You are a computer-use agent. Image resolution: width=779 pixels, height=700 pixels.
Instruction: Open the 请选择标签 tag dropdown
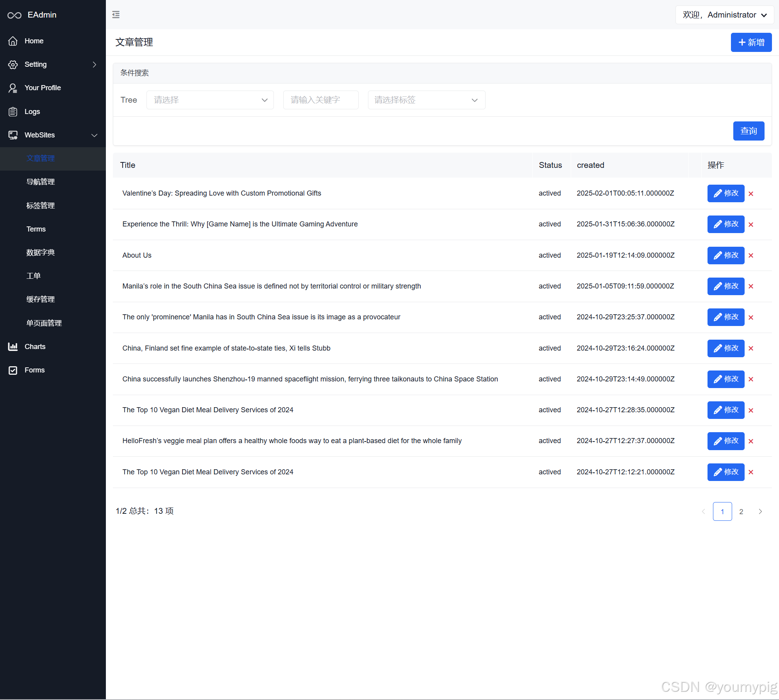426,100
